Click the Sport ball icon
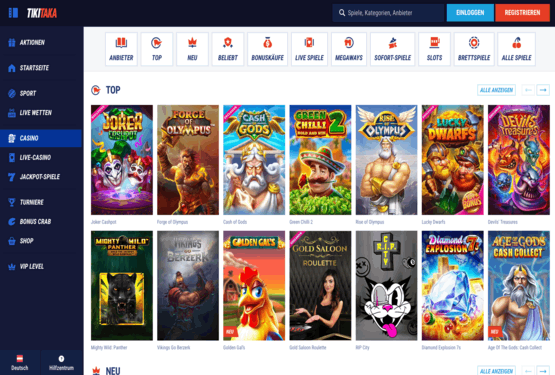Image resolution: width=555 pixels, height=375 pixels. (x=12, y=93)
